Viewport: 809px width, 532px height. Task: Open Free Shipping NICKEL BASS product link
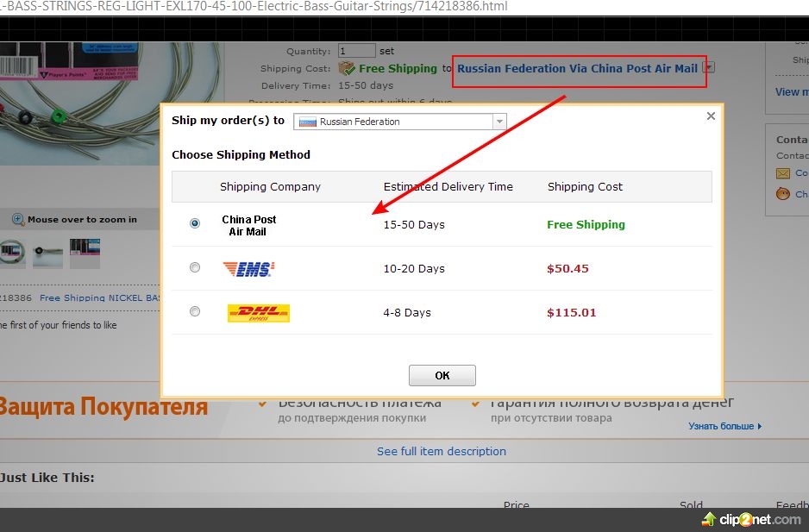pyautogui.click(x=100, y=297)
